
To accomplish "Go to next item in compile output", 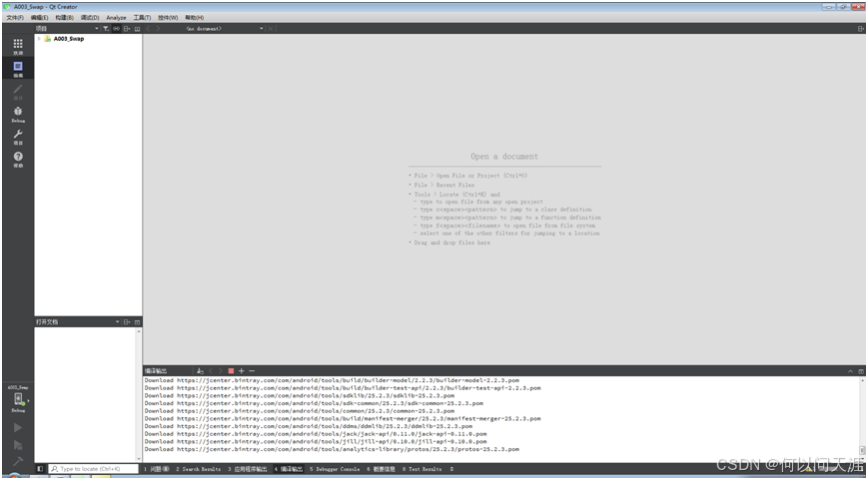I will tap(221, 370).
